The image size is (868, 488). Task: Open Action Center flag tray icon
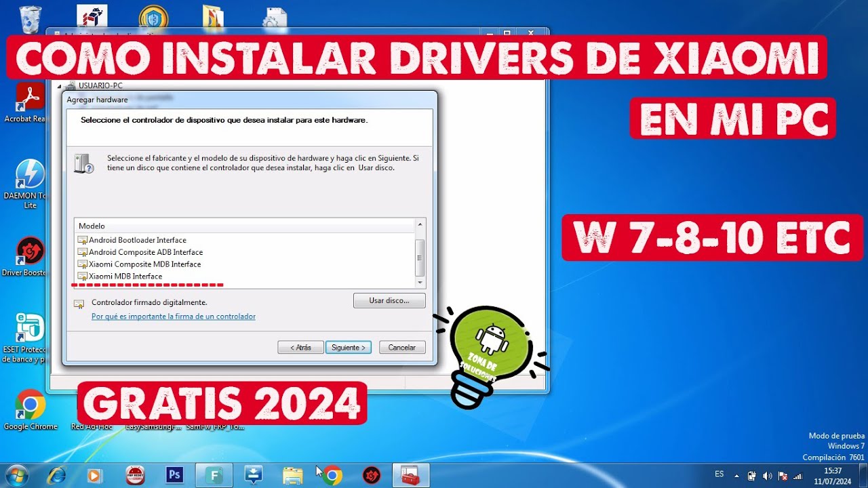(782, 476)
